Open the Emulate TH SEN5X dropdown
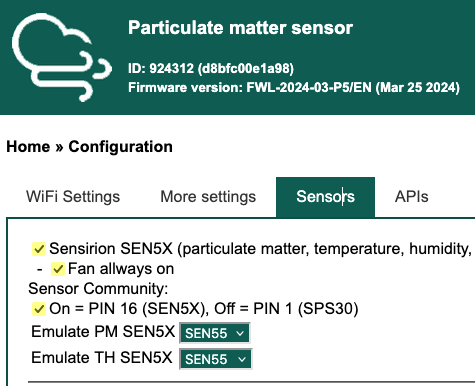Image resolution: width=475 pixels, height=386 pixels. 216,359
